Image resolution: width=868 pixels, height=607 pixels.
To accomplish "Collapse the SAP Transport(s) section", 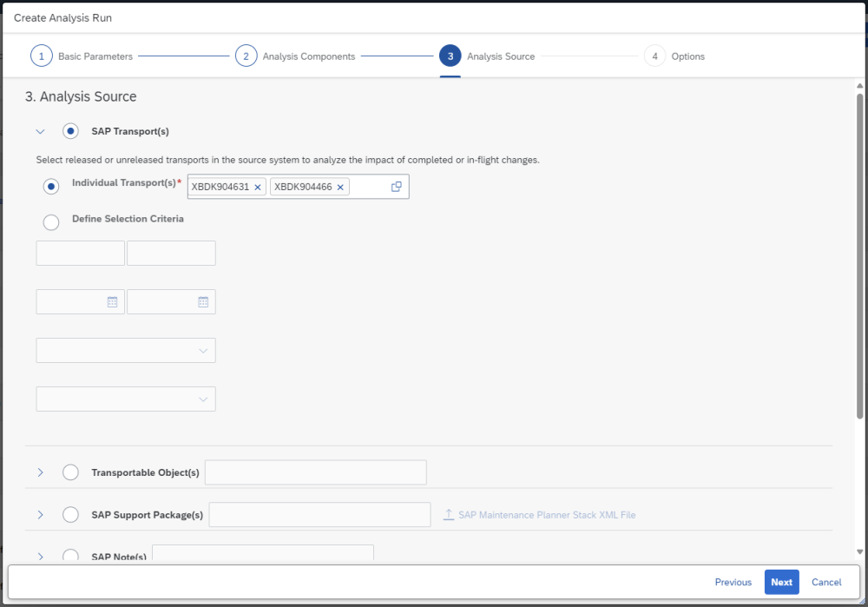I will point(40,132).
